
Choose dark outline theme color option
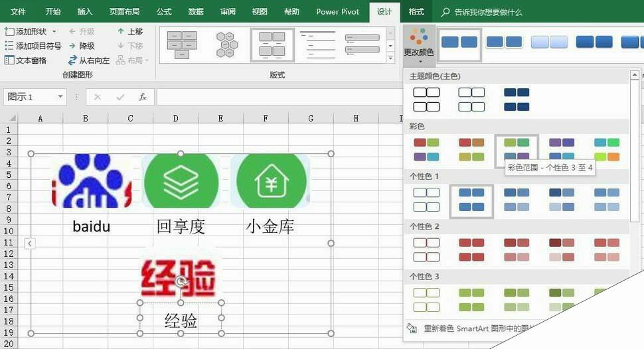(426, 100)
